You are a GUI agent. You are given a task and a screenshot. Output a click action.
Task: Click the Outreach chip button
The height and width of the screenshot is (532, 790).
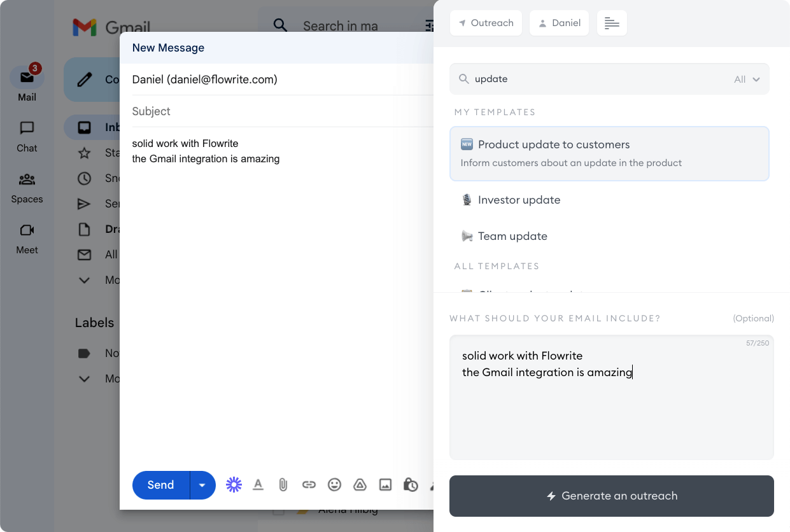click(486, 23)
